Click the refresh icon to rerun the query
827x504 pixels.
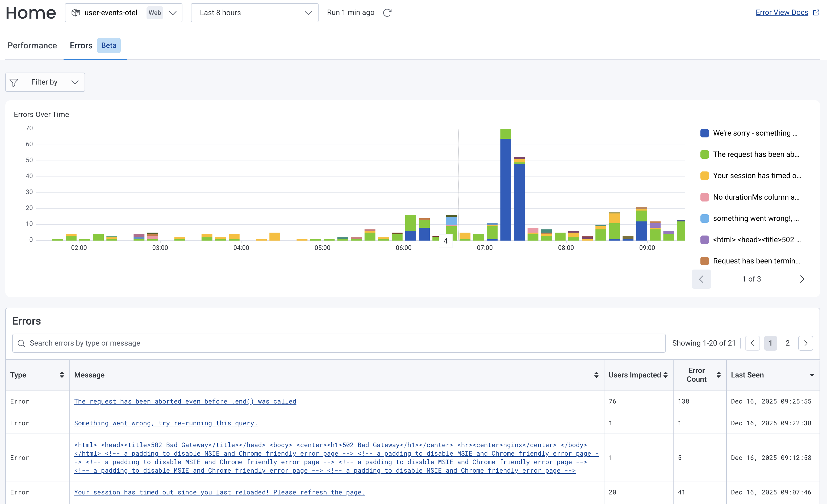coord(387,13)
